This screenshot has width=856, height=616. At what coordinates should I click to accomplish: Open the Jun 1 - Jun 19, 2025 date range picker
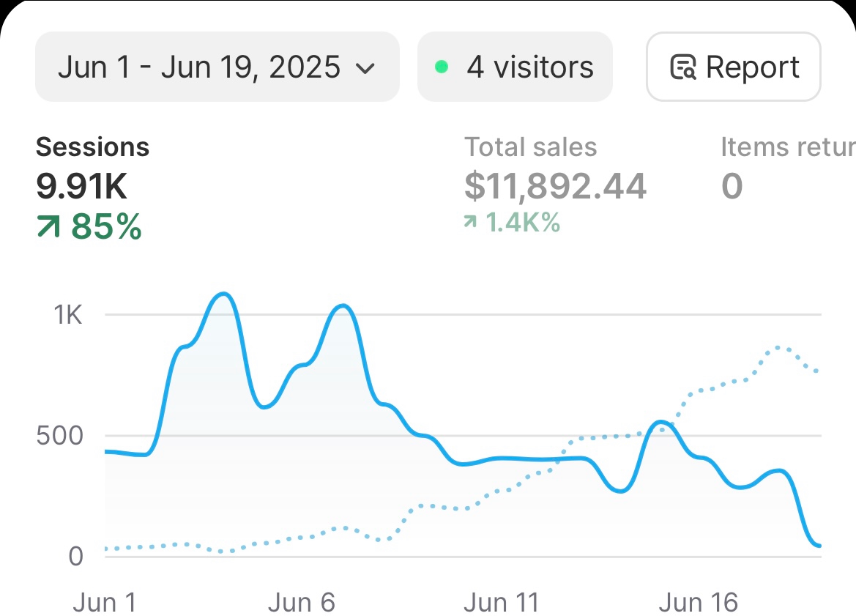click(x=198, y=67)
